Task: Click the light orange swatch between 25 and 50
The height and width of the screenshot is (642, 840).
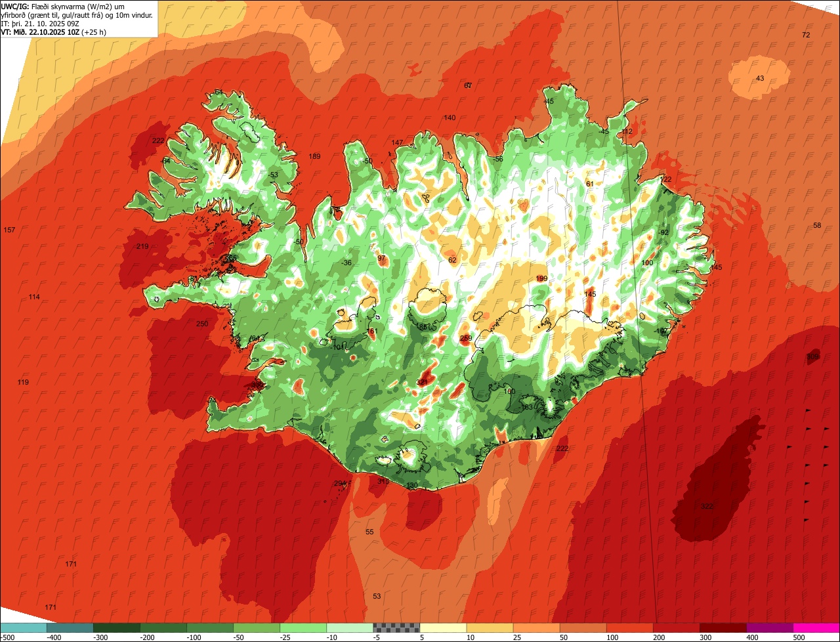Action: 536,628
